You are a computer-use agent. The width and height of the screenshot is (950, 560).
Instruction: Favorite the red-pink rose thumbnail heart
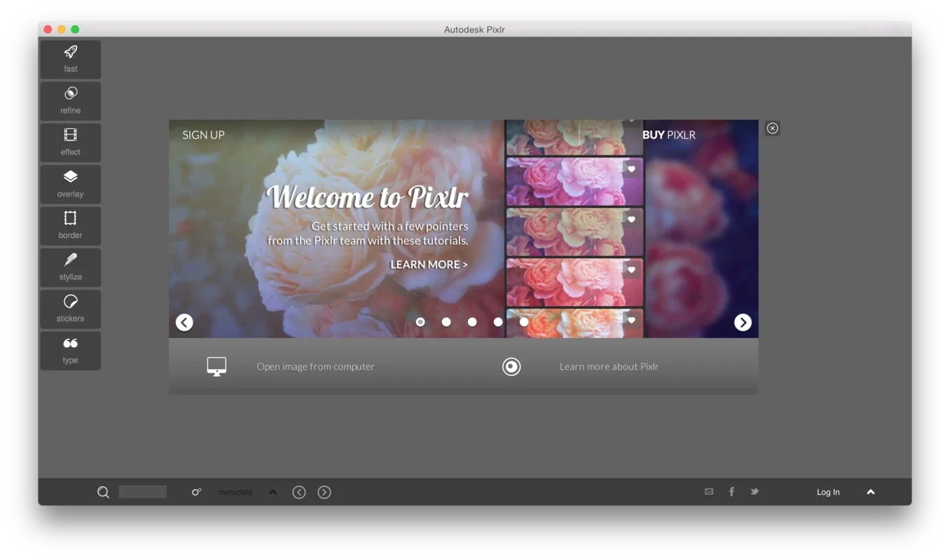[x=631, y=269]
